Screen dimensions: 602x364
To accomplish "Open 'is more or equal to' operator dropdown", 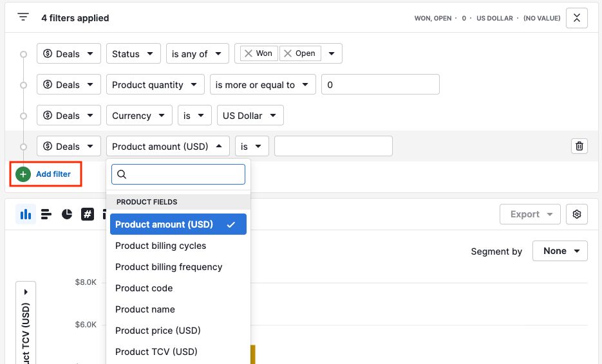I will [263, 85].
